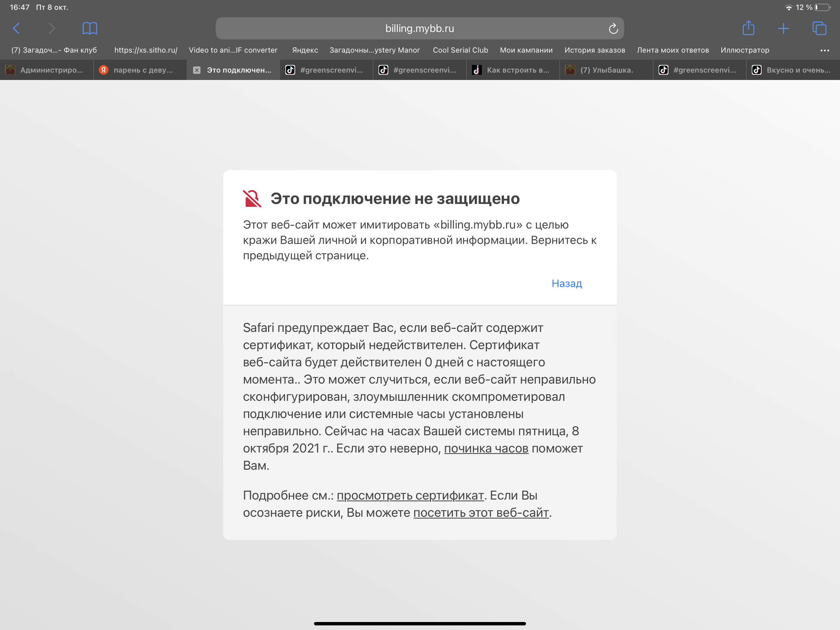The image size is (840, 630).
Task: Open the share sheet icon
Action: point(748,28)
